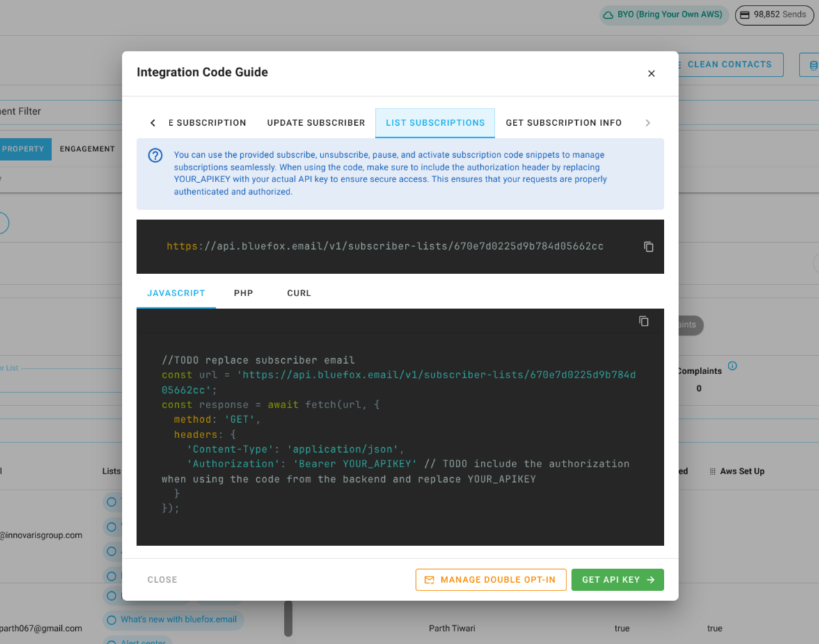Open the Get Subscription Info tab
This screenshot has height=644, width=819.
pyautogui.click(x=564, y=122)
